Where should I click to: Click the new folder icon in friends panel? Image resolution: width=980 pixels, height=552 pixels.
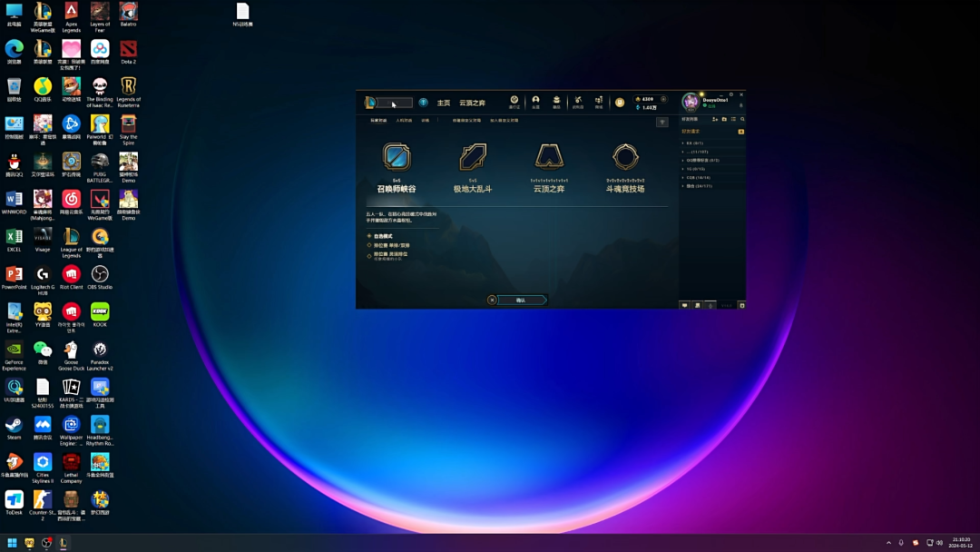724,120
